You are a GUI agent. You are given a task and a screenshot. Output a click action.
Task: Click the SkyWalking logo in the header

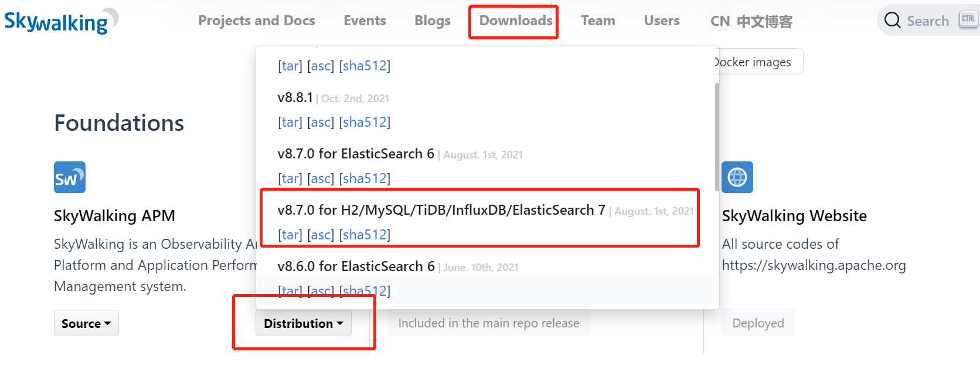point(62,21)
